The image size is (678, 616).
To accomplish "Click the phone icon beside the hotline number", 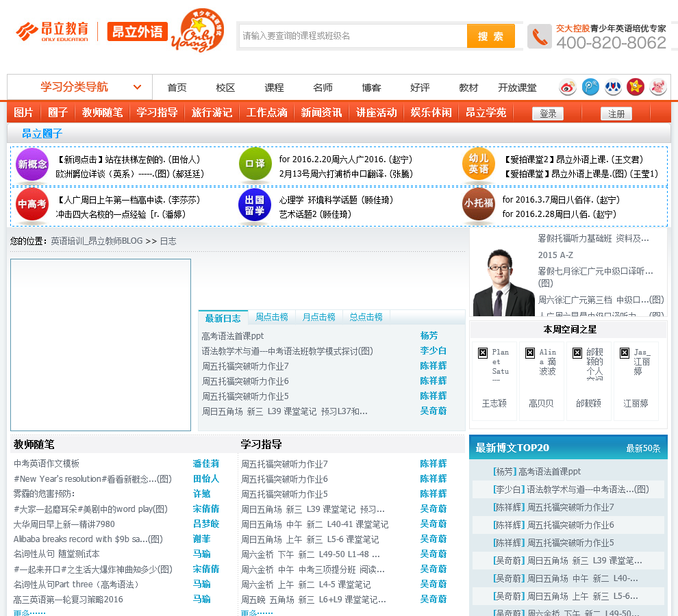I will [x=540, y=37].
